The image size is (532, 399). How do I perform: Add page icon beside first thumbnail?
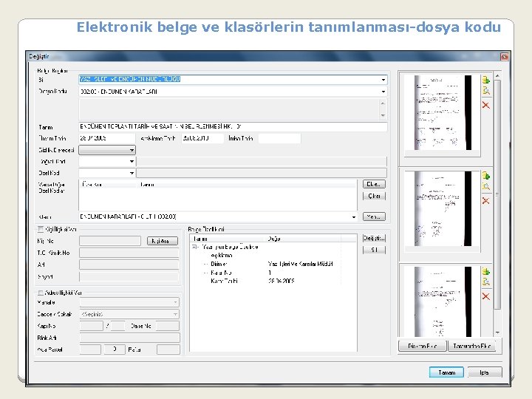pyautogui.click(x=486, y=80)
